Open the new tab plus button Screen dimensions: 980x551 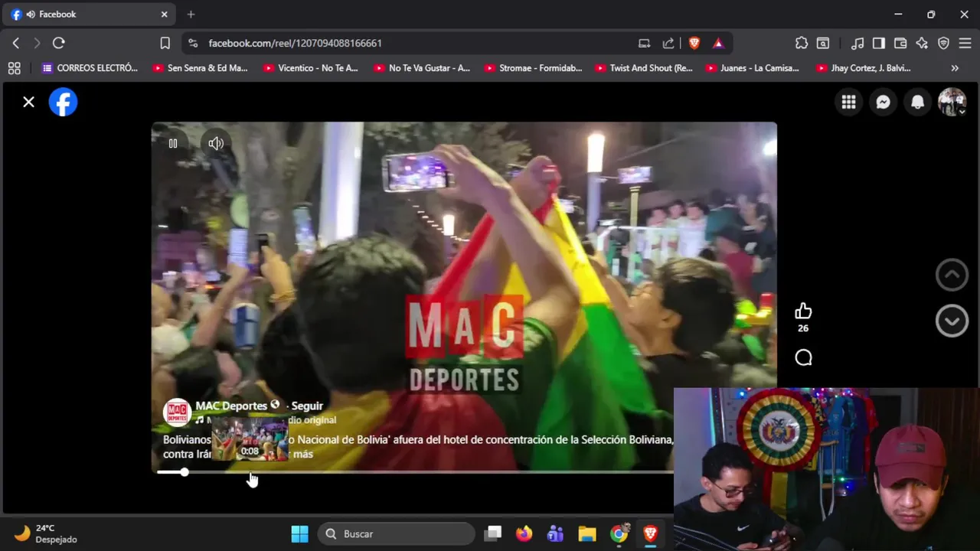point(191,14)
